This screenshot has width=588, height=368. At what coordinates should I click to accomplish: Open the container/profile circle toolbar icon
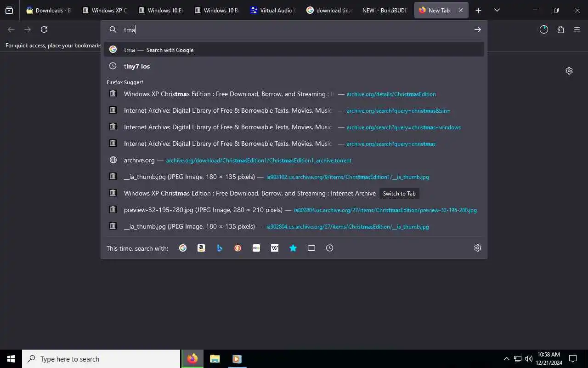(x=544, y=29)
